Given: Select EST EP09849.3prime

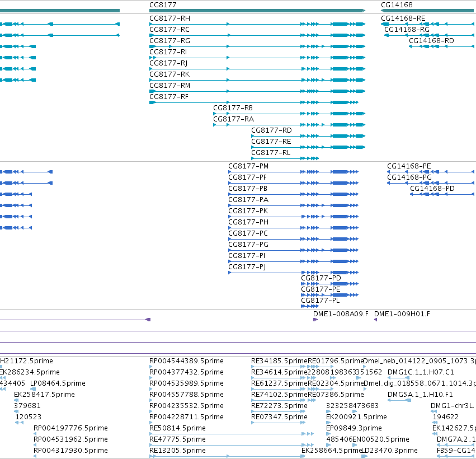Looking at the screenshot, I should 354,428.
